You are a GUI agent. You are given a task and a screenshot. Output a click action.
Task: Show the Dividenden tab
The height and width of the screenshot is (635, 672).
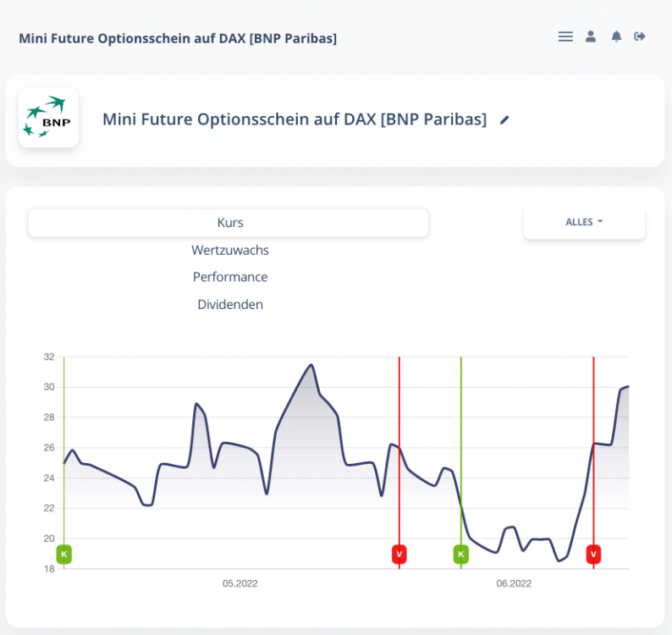pyautogui.click(x=229, y=304)
